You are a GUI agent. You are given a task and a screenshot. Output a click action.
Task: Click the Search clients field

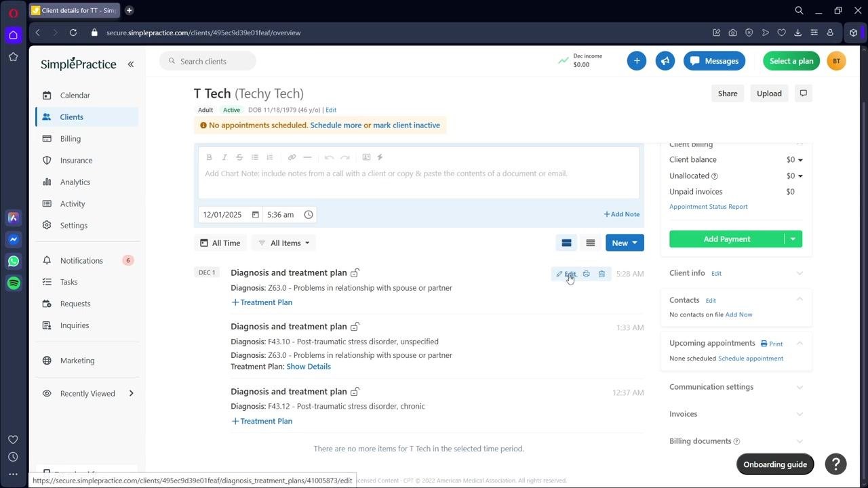208,61
